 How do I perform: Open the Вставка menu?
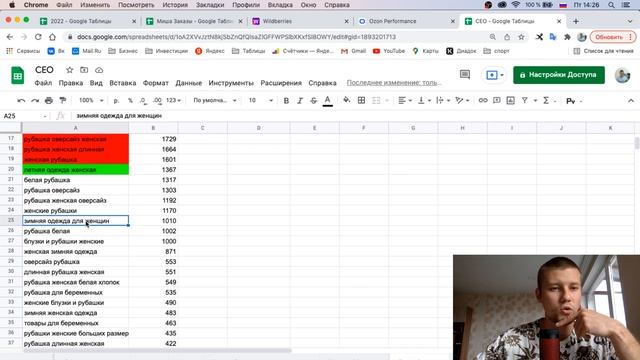[x=122, y=83]
